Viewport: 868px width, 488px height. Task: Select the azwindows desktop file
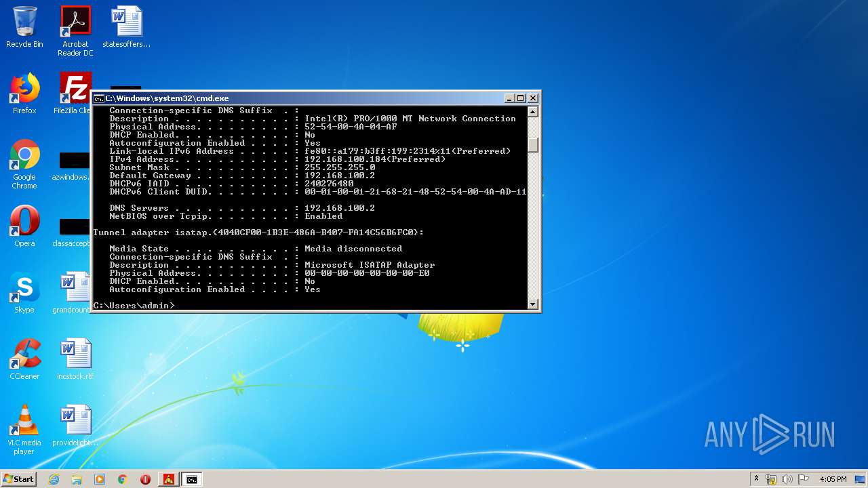(x=71, y=167)
